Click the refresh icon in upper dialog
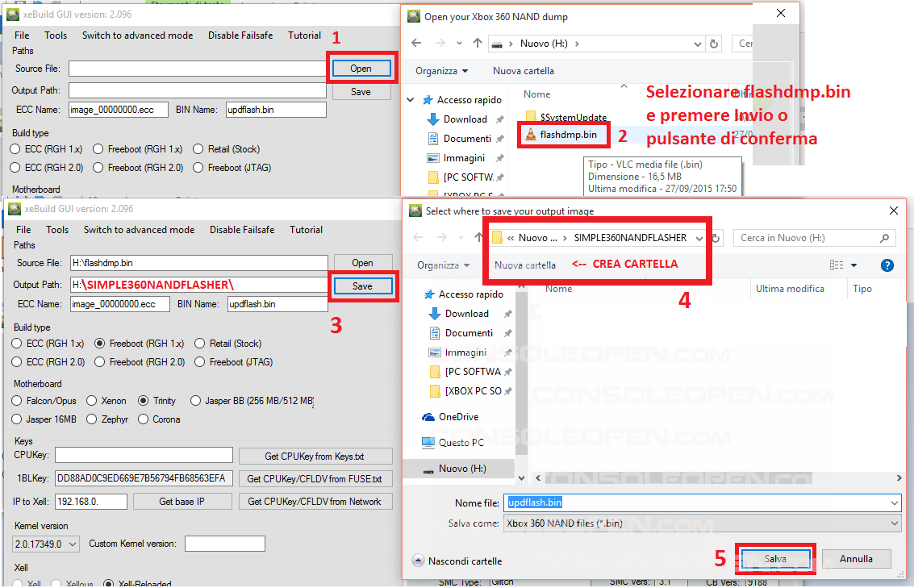This screenshot has height=588, width=914. (714, 44)
